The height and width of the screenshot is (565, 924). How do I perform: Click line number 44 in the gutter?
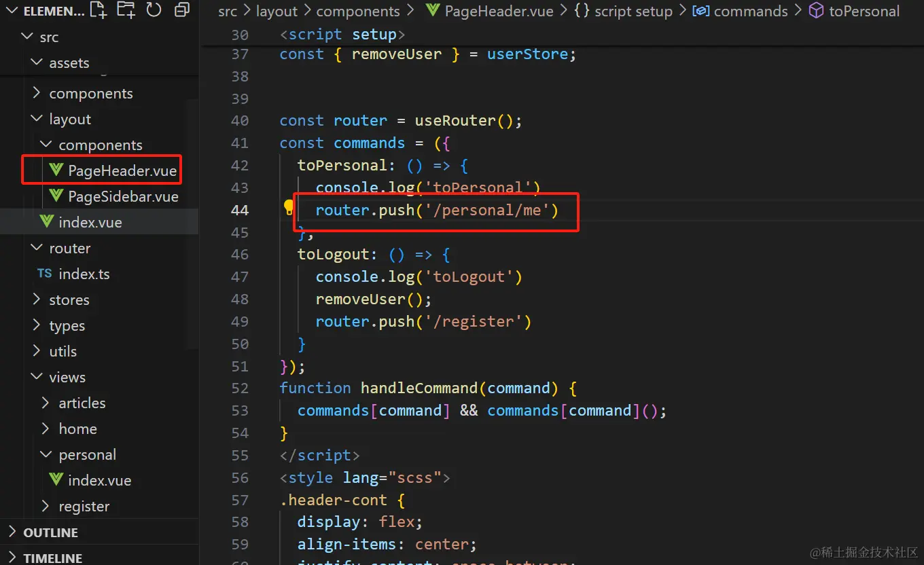(x=240, y=210)
